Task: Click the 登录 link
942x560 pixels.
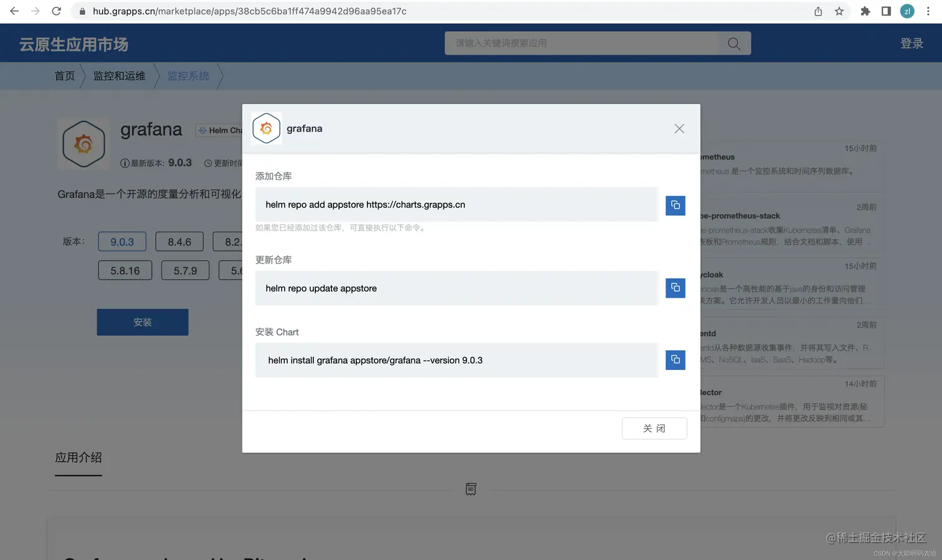Action: click(911, 44)
